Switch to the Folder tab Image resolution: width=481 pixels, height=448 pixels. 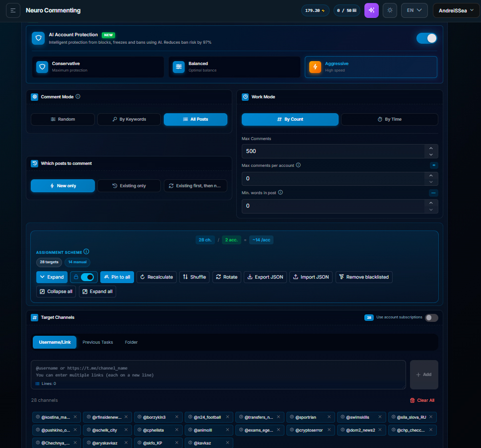[131, 342]
